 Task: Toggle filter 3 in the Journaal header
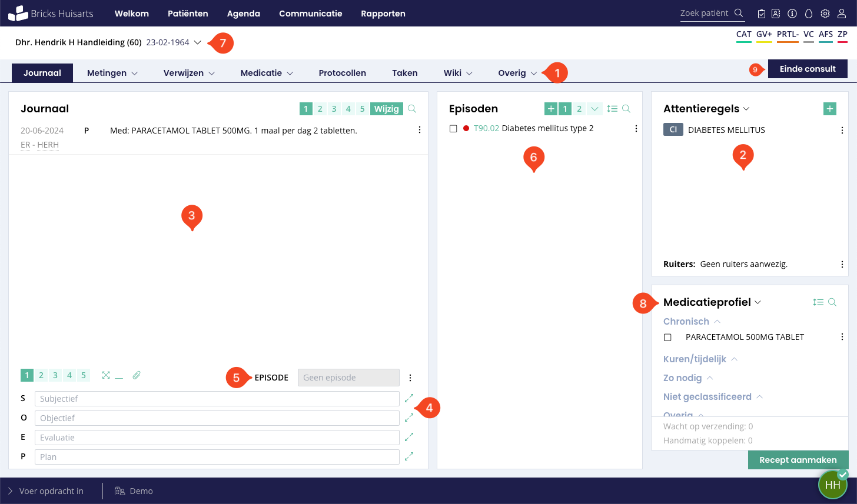pyautogui.click(x=334, y=109)
